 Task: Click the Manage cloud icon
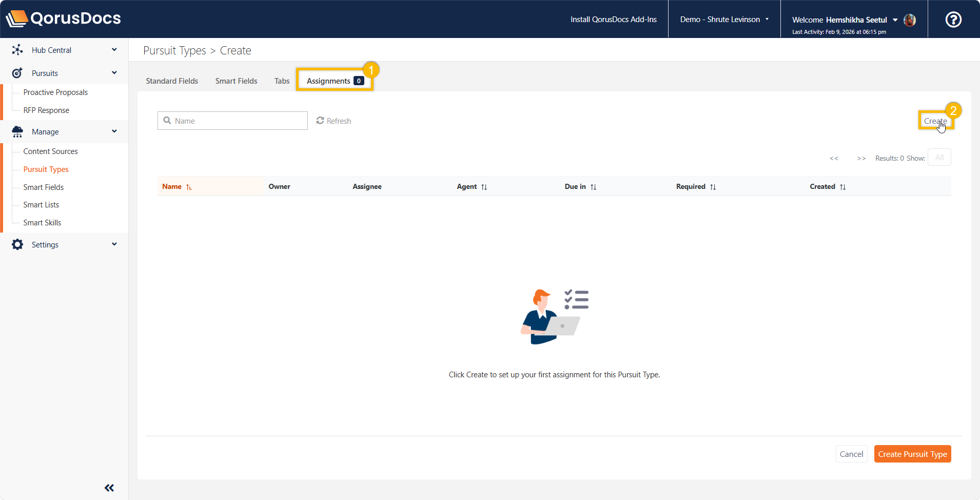click(17, 132)
